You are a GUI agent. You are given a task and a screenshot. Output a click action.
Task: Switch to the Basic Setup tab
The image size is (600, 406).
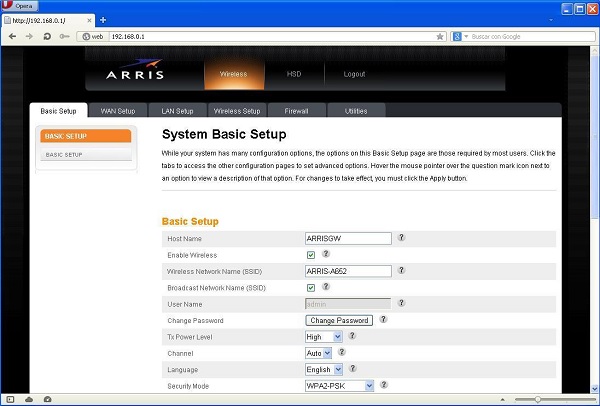[59, 111]
